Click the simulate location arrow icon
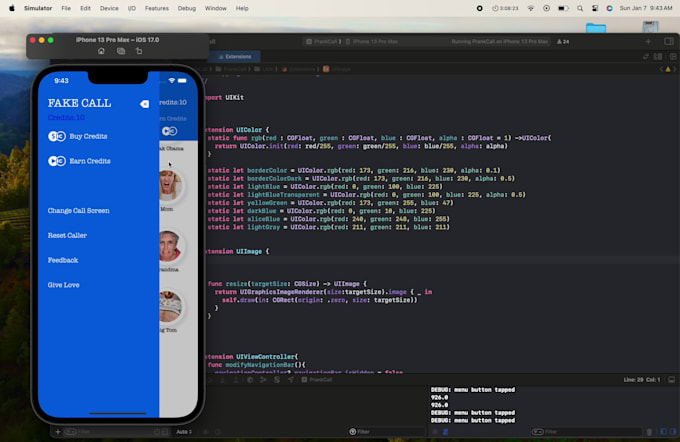This screenshot has width=680, height=442. (x=291, y=380)
